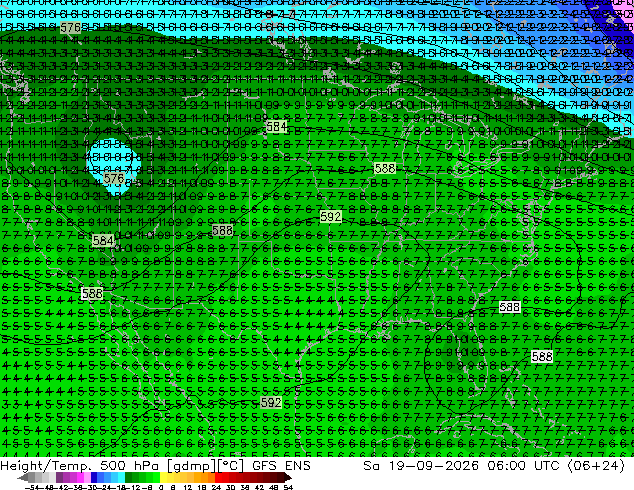634x490 pixels.
Task: Pick the dark blue swatch on the colorbar
Action: click(x=94, y=477)
